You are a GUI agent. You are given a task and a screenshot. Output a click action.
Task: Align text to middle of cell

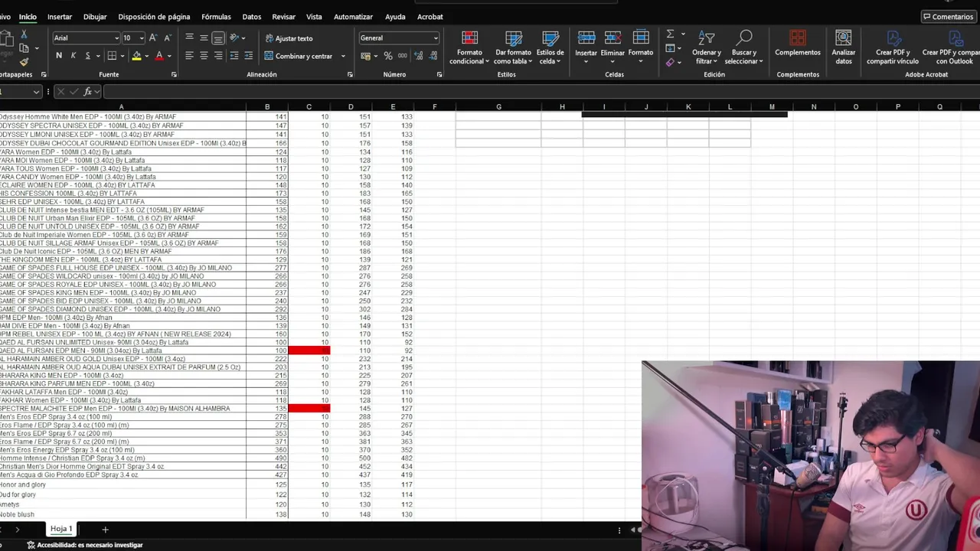204,37
